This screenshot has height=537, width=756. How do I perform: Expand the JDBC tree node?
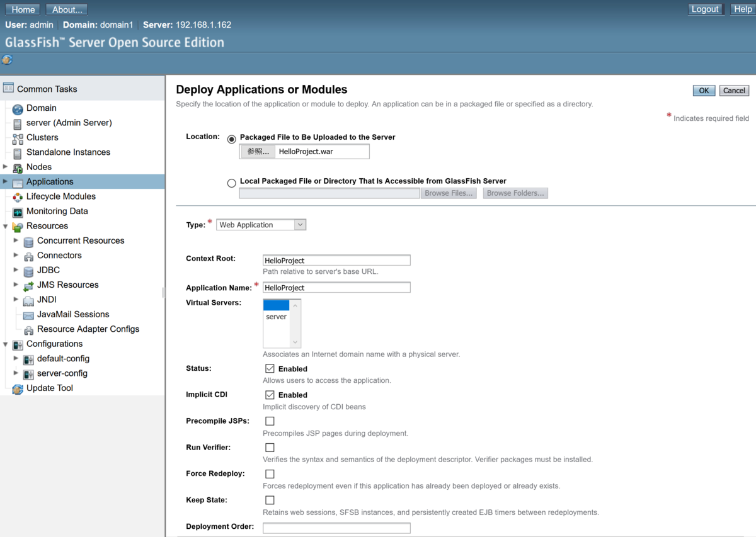tap(16, 270)
